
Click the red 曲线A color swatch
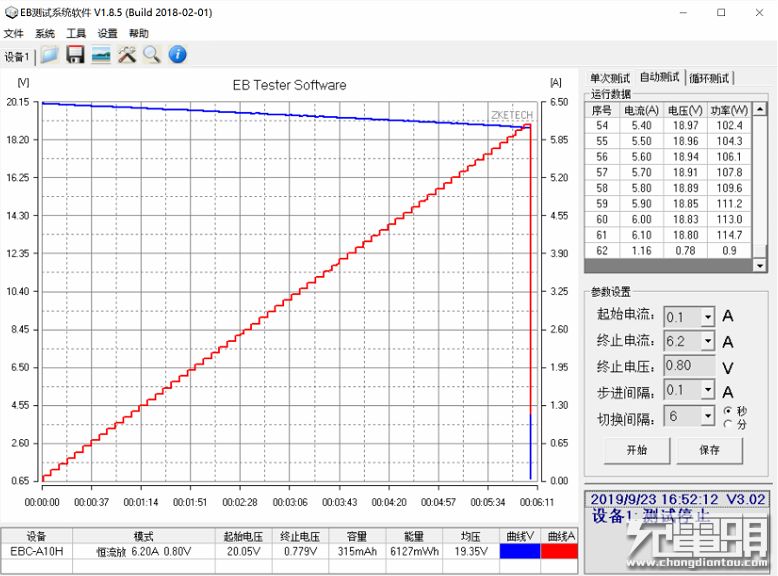click(x=559, y=551)
